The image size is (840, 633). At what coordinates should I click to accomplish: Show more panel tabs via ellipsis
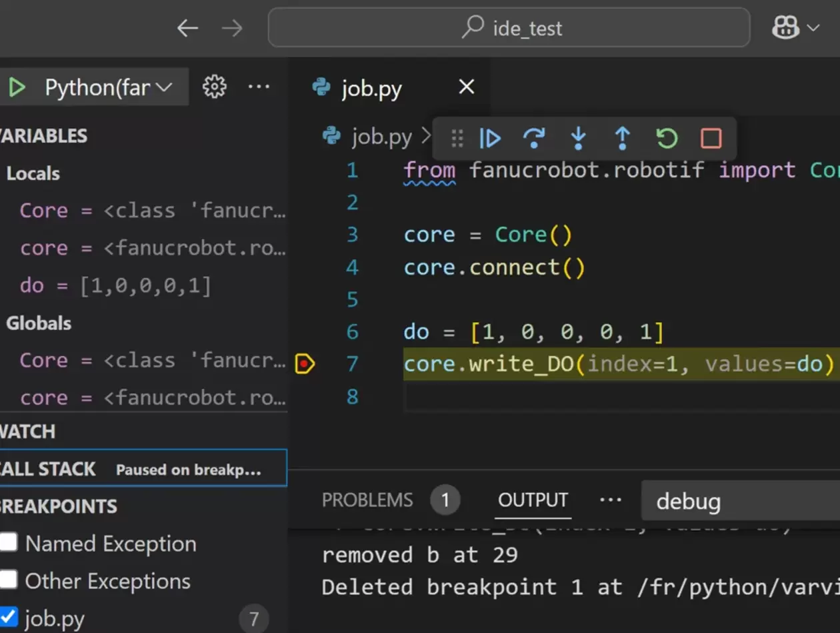[x=610, y=500]
